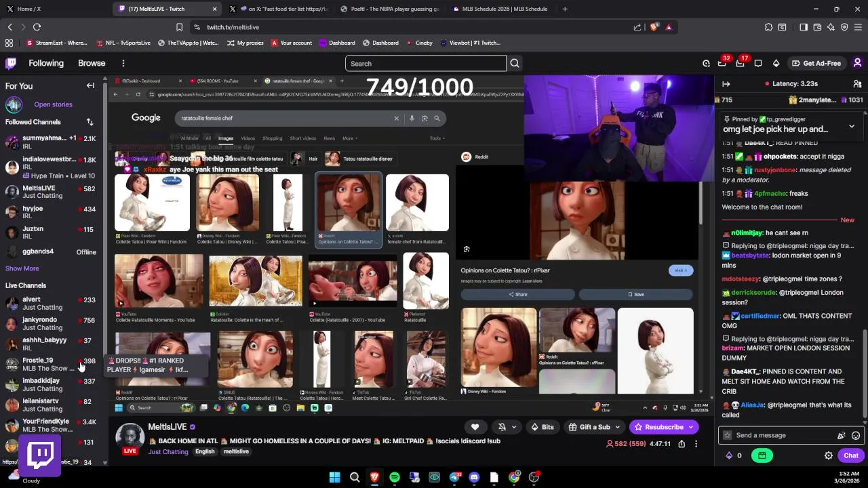Open browser extensions puzzle icon
This screenshot has height=488, width=868.
[x=768, y=27]
